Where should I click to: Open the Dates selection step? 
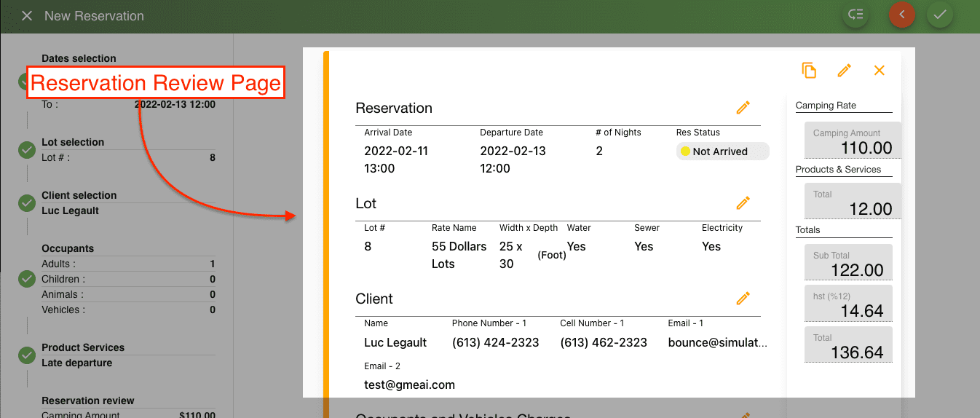point(79,58)
